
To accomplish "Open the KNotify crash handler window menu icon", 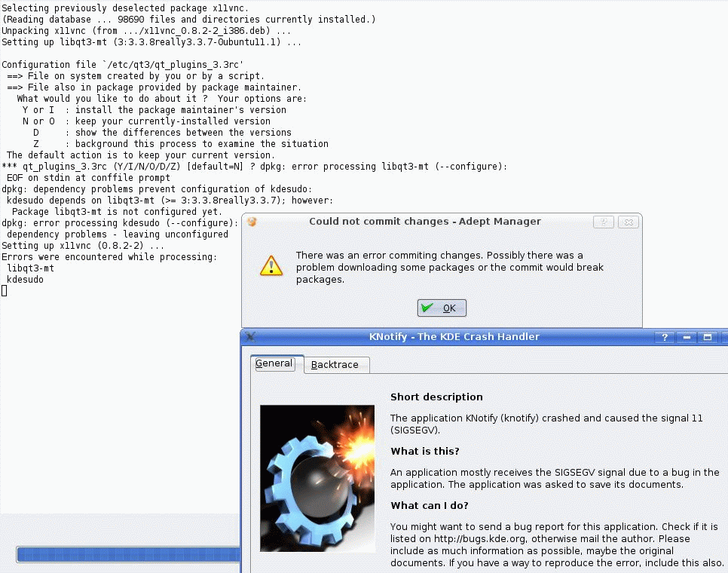I will [252, 337].
